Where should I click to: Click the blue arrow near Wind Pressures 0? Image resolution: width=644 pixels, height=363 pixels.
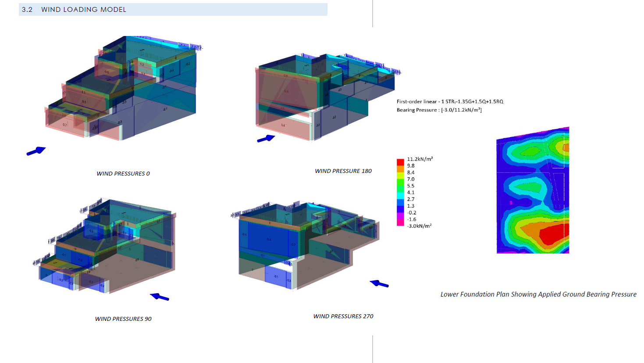click(36, 151)
